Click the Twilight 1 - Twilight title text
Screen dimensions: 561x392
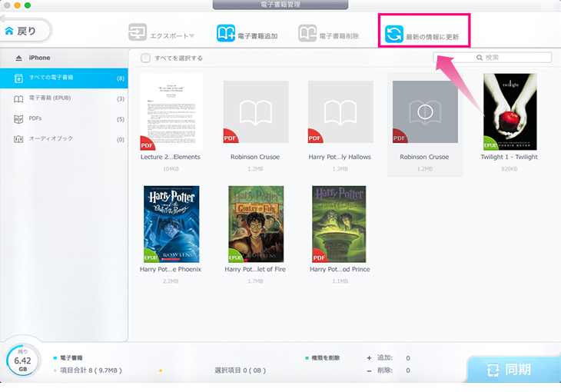[509, 157]
